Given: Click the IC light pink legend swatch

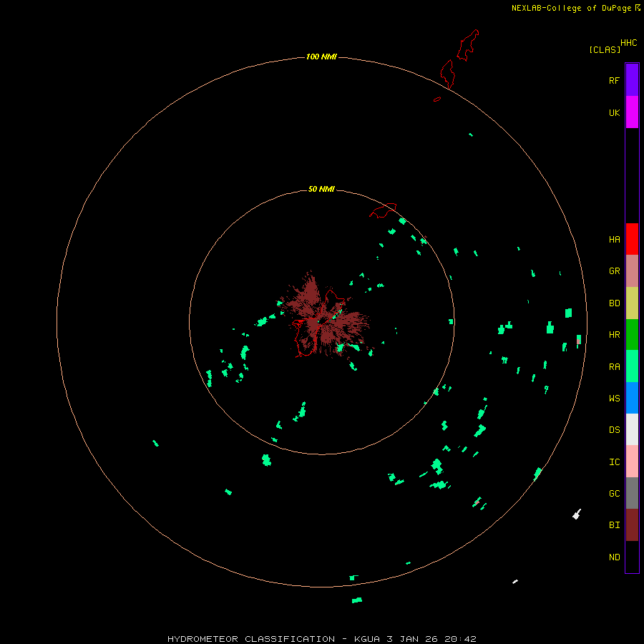Looking at the screenshot, I should (x=632, y=462).
